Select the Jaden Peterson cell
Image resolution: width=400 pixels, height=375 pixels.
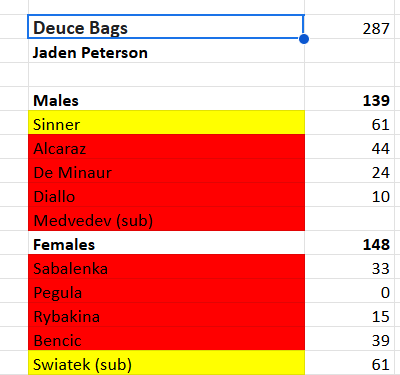pyautogui.click(x=166, y=51)
